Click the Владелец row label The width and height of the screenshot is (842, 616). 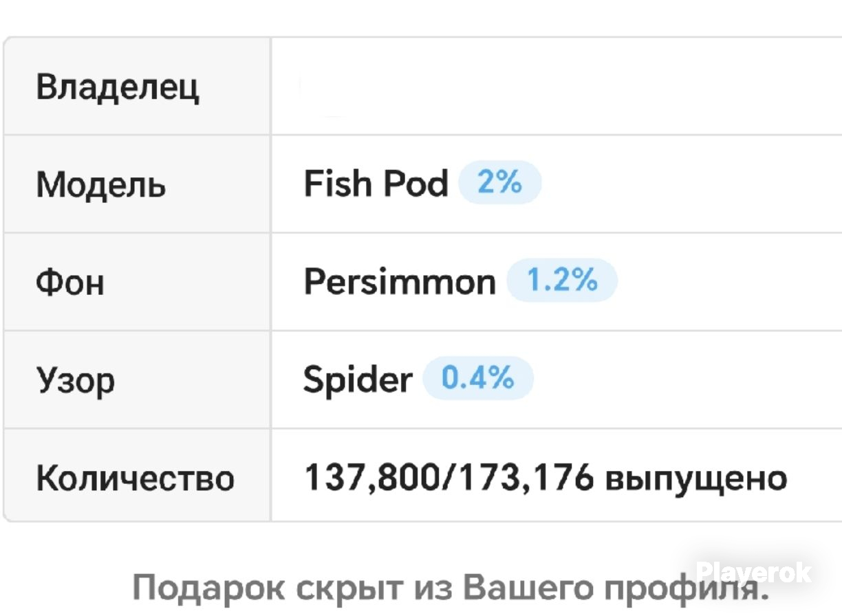(118, 87)
